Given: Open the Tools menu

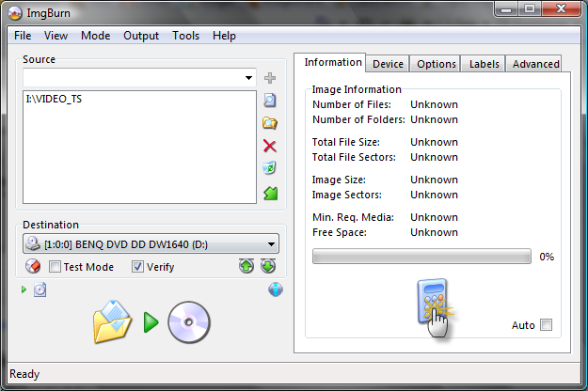Looking at the screenshot, I should pyautogui.click(x=185, y=36).
